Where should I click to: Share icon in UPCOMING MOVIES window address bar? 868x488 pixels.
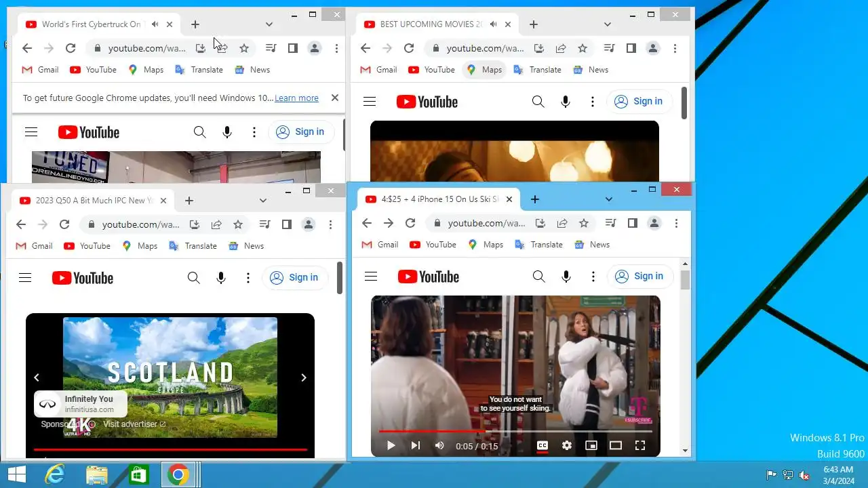pyautogui.click(x=561, y=48)
